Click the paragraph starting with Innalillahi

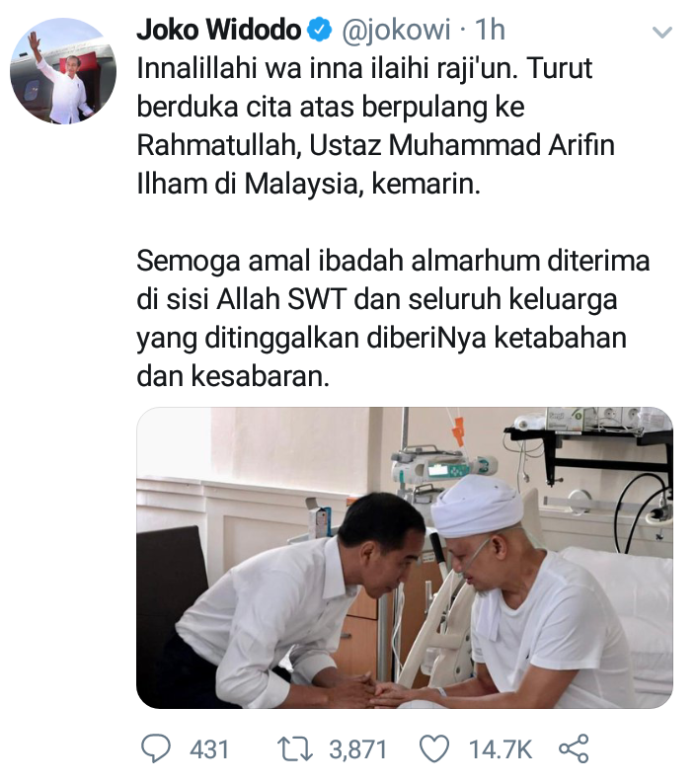click(x=376, y=126)
